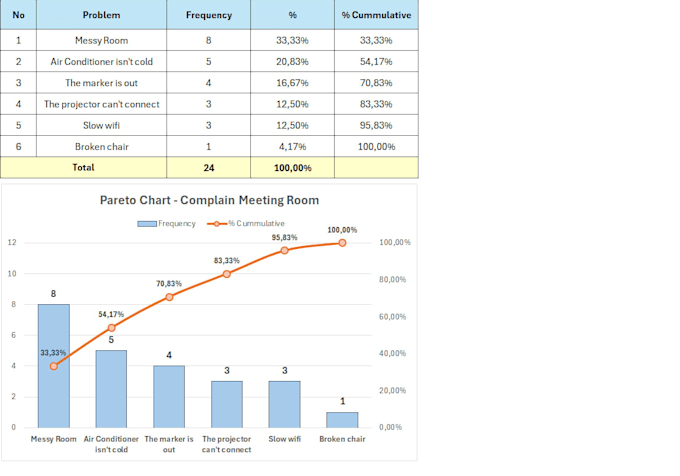Image resolution: width=680 pixels, height=476 pixels.
Task: Click cumulative line marker above Broken chair
Action: (x=342, y=243)
